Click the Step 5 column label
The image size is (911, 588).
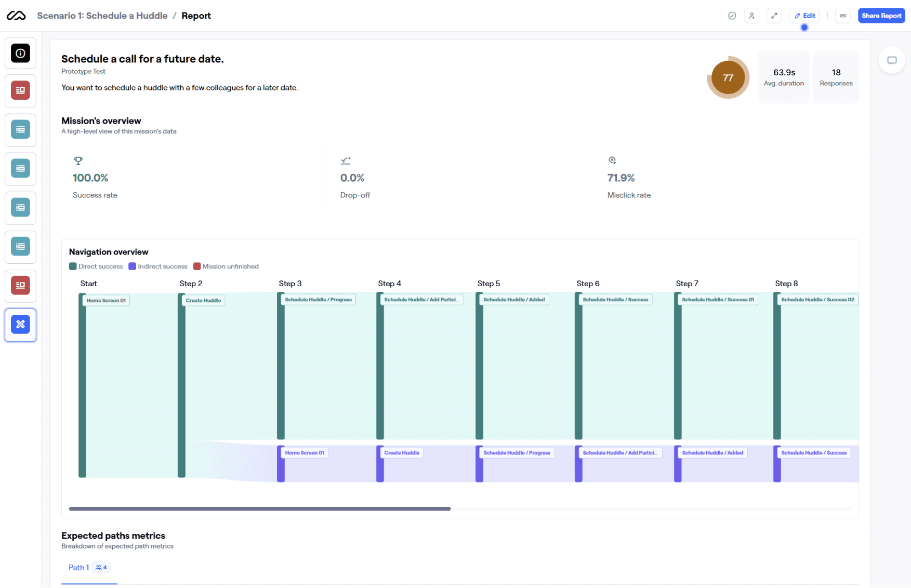point(488,284)
